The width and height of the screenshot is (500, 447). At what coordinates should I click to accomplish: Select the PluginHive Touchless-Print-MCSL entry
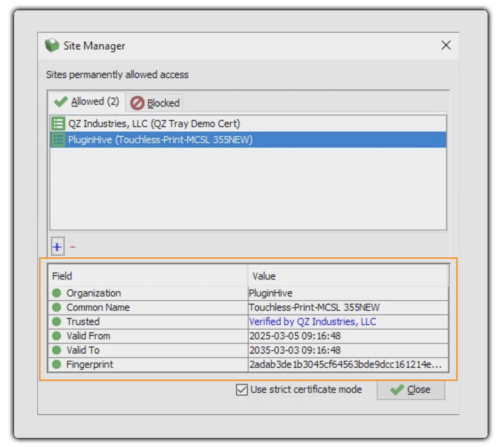point(248,140)
